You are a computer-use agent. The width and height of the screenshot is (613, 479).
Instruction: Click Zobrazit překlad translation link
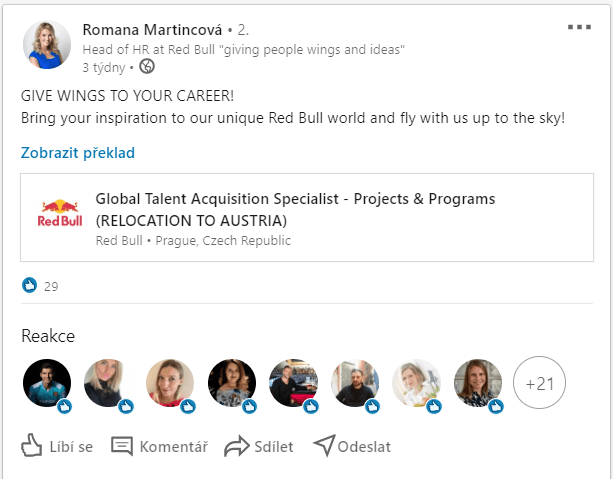78,153
